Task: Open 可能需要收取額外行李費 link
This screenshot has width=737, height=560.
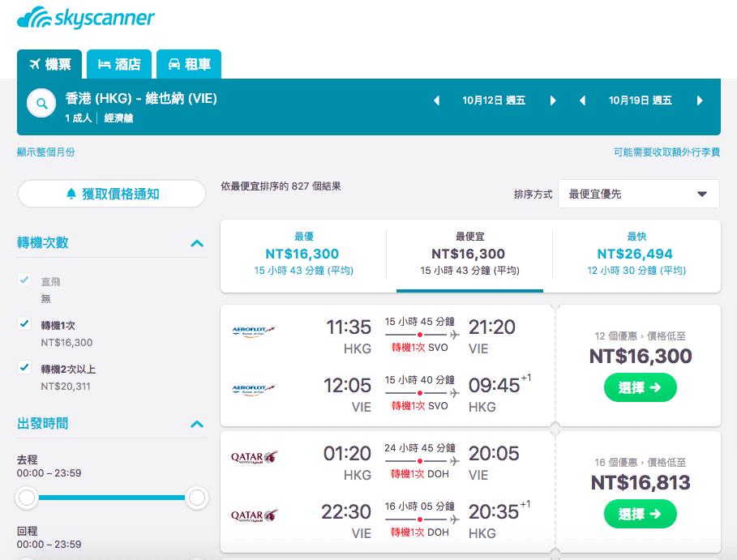Action: [x=666, y=152]
